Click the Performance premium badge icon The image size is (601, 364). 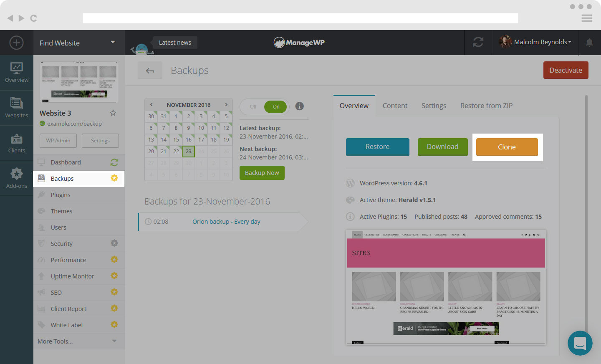tap(114, 259)
